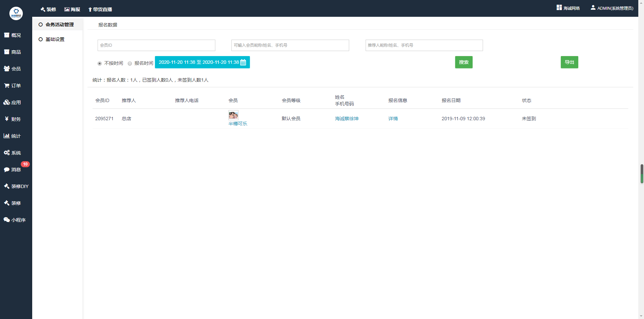Click the site logo in the sidebar
This screenshot has height=319, width=644.
click(16, 13)
